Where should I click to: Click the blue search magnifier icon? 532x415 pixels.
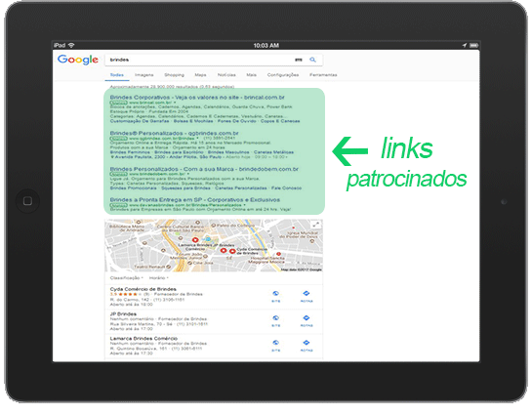[312, 60]
